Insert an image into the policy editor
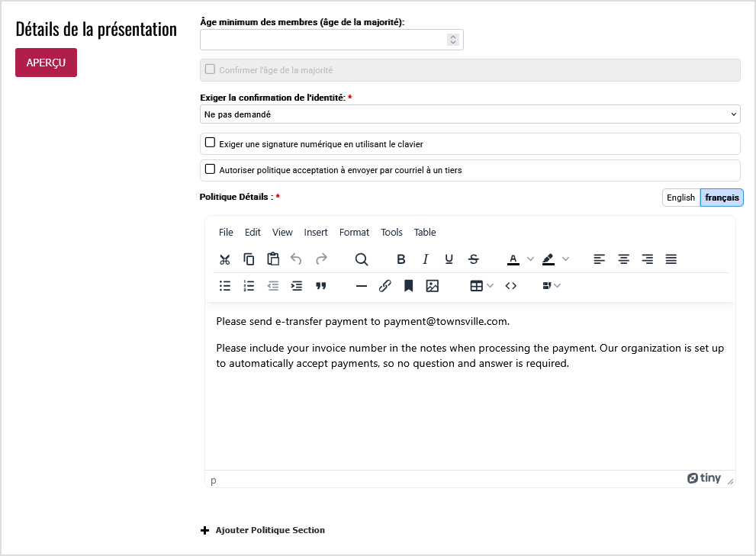Viewport: 756px width, 556px height. tap(433, 286)
